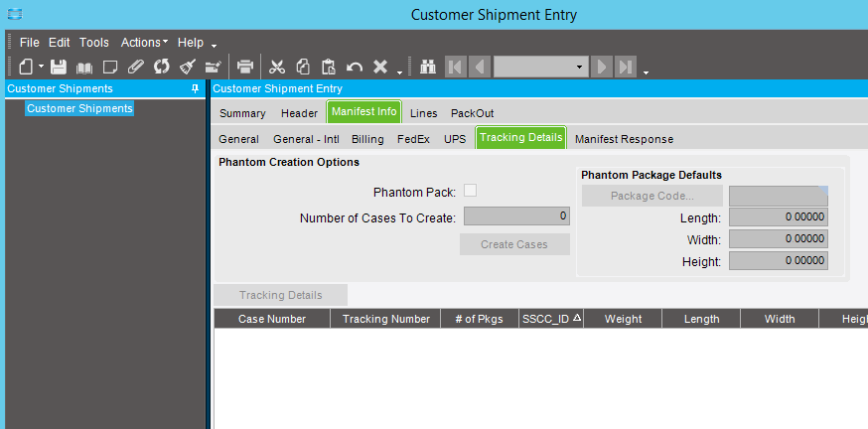The image size is (868, 429).
Task: Sort by Case Number column header
Action: pyautogui.click(x=272, y=319)
